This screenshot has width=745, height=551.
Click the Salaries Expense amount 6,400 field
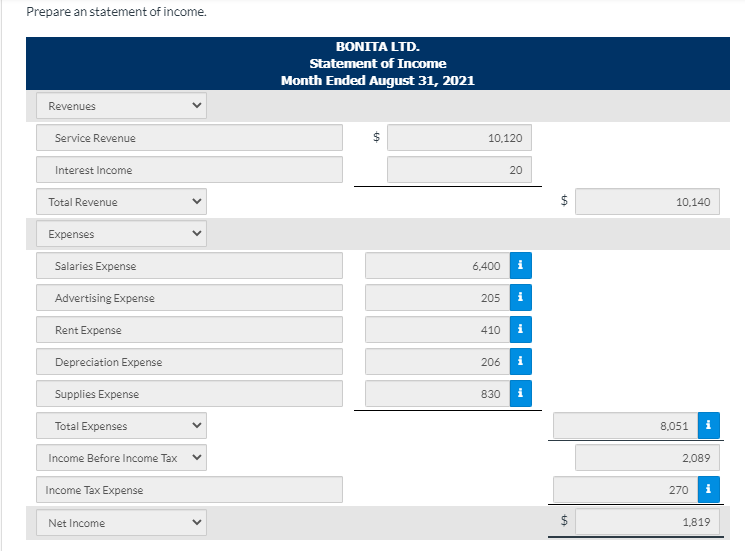pos(438,266)
